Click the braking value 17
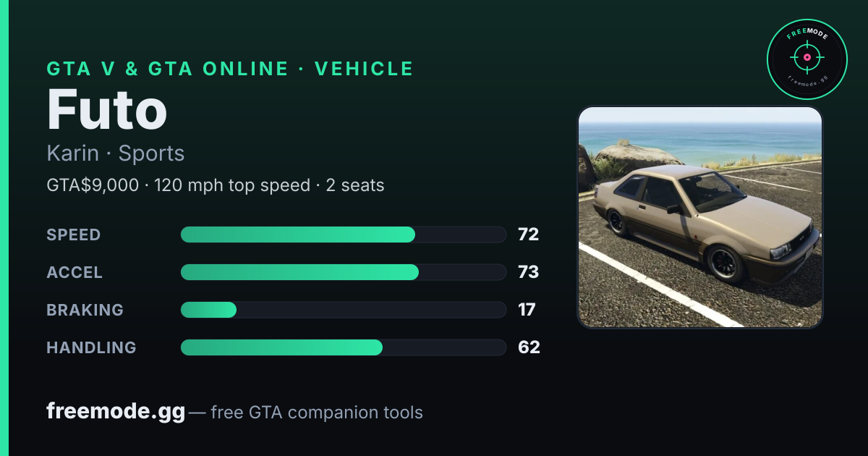This screenshot has width=868, height=456. pos(527,310)
